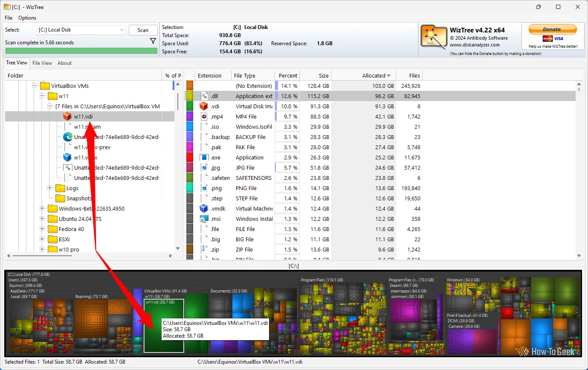The image size is (588, 370).
Task: Click the Scan button
Action: pos(143,30)
